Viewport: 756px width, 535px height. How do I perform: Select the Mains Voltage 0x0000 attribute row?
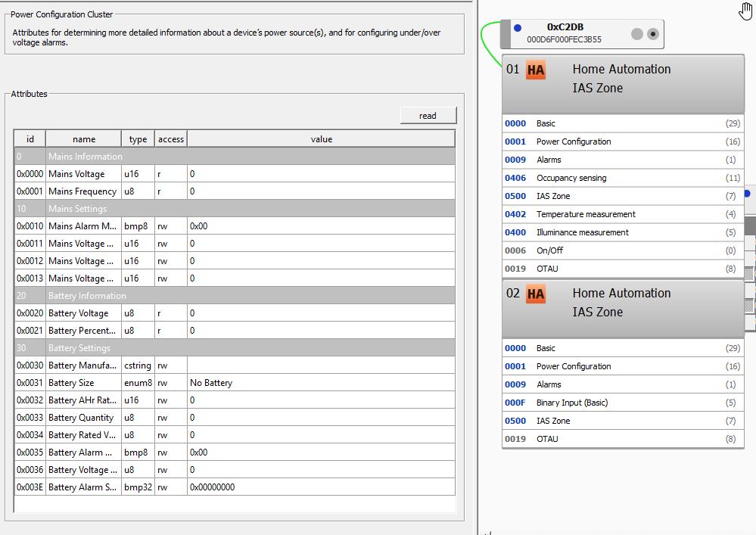pyautogui.click(x=235, y=173)
